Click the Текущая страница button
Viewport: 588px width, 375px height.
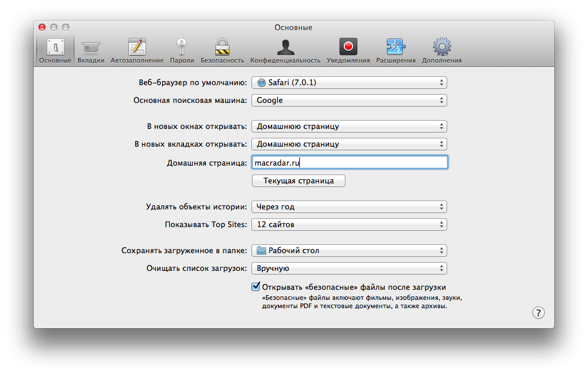(298, 181)
